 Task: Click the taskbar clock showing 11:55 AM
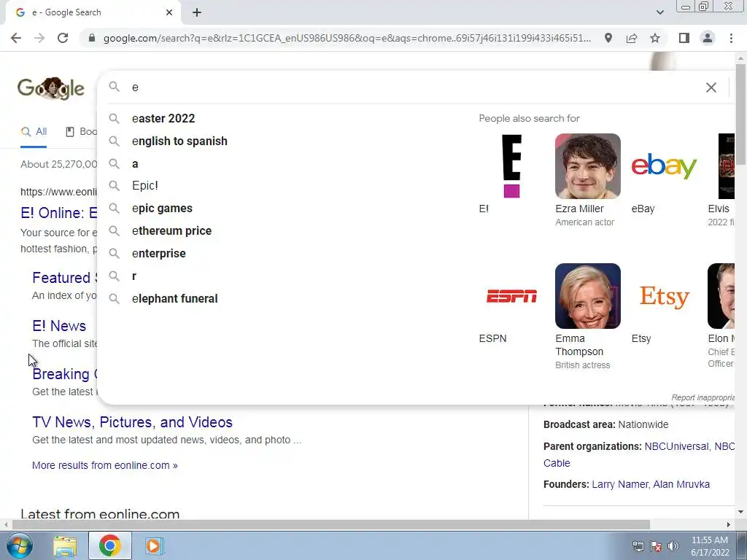pos(710,546)
